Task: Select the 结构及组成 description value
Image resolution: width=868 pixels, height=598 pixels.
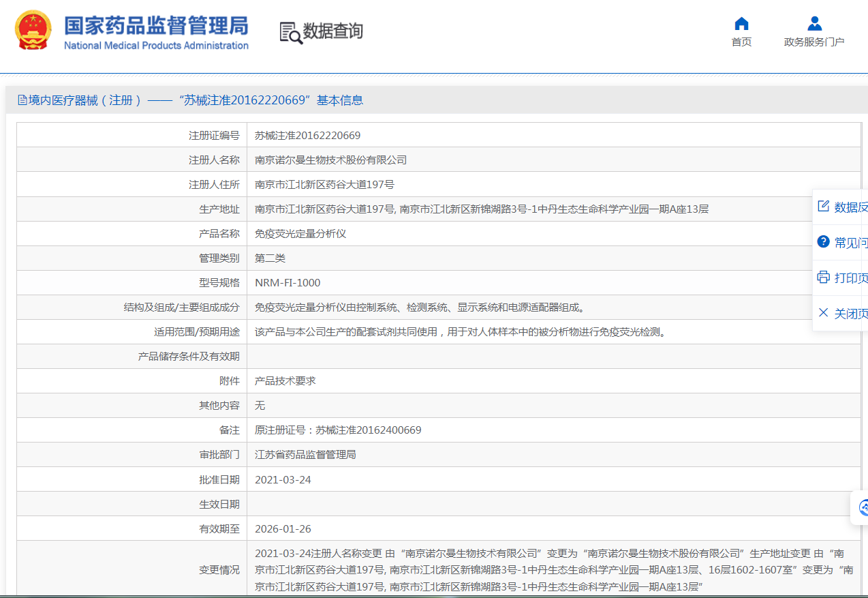Action: 420,308
